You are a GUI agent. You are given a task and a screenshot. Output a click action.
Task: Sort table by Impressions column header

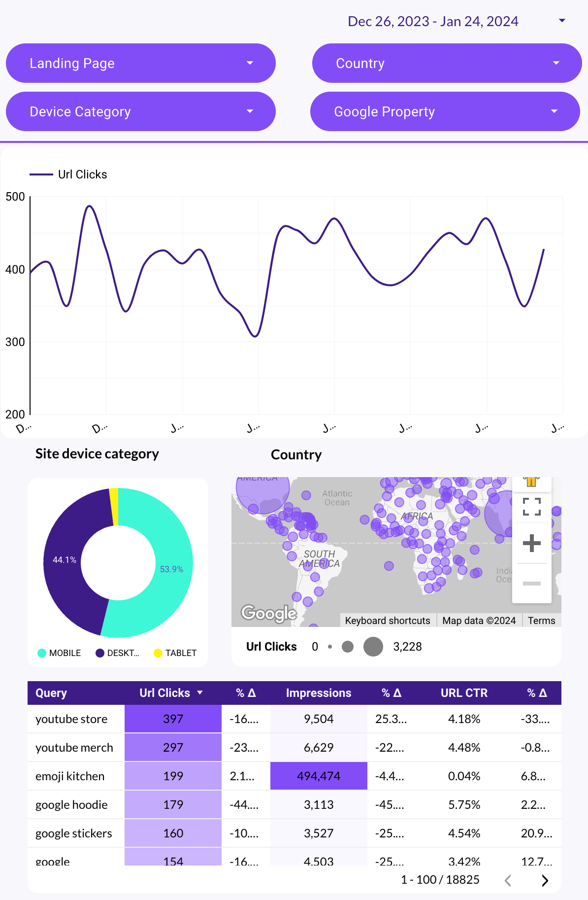coord(318,692)
